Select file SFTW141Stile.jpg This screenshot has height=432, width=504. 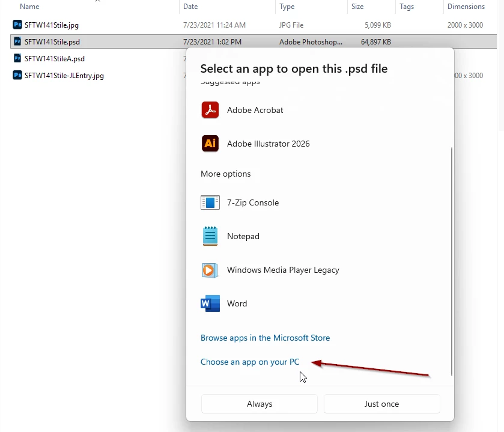52,25
